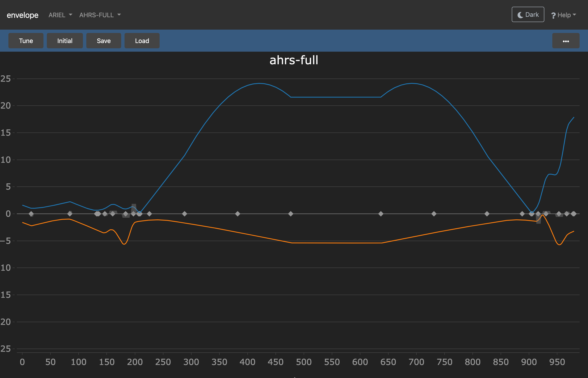Select the diamond marker near x 15

pyautogui.click(x=31, y=214)
